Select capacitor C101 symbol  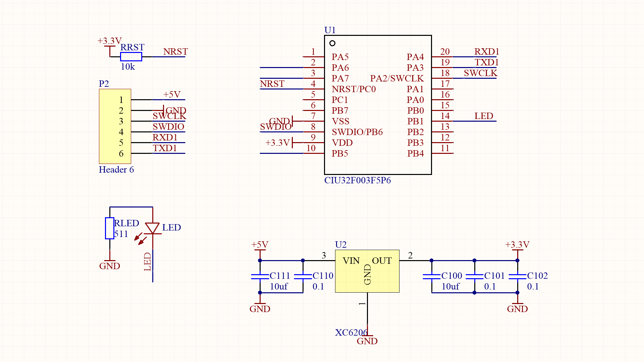(x=475, y=277)
